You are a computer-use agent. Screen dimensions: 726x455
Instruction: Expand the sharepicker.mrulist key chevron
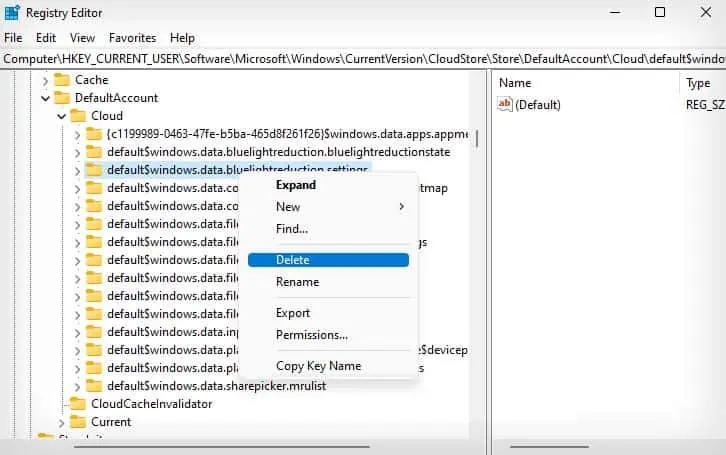[77, 386]
